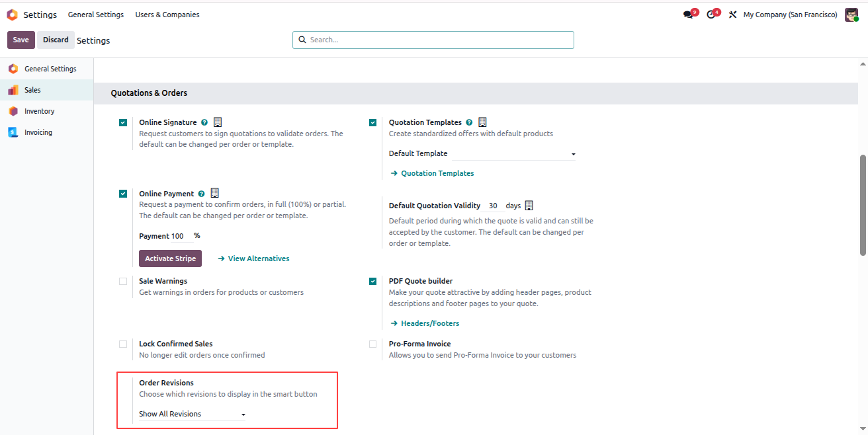Image resolution: width=868 pixels, height=435 pixels.
Task: Select General Settings in the sidebar
Action: click(46, 69)
